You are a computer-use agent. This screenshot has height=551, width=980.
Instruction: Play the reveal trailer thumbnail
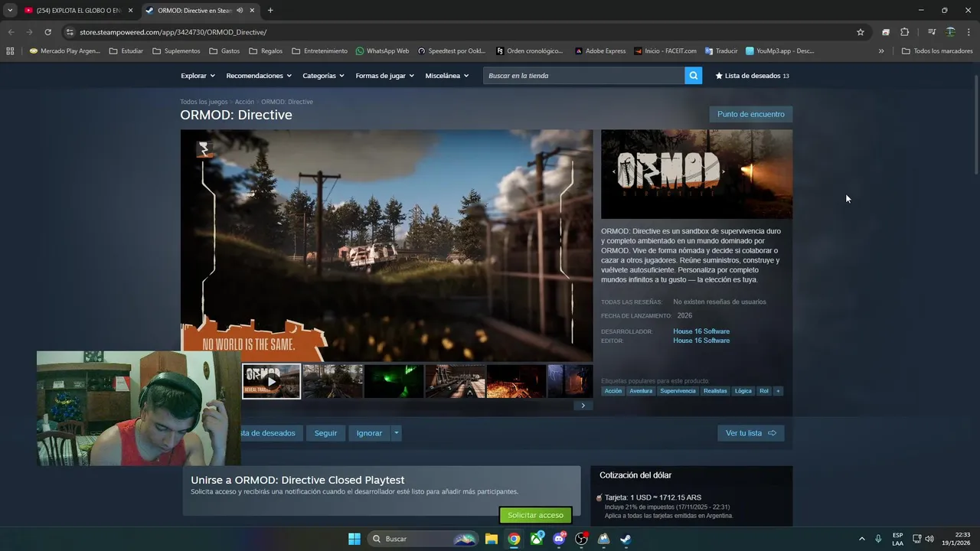(272, 381)
